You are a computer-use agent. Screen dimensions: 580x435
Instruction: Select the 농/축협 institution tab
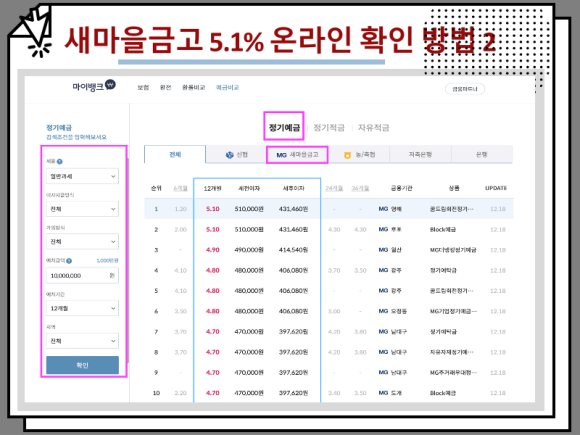coord(359,155)
